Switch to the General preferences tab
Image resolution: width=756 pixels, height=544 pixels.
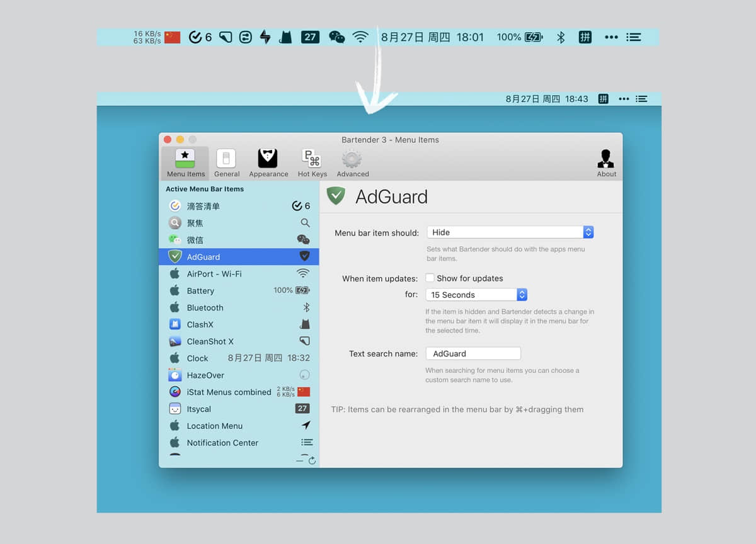[x=226, y=163]
